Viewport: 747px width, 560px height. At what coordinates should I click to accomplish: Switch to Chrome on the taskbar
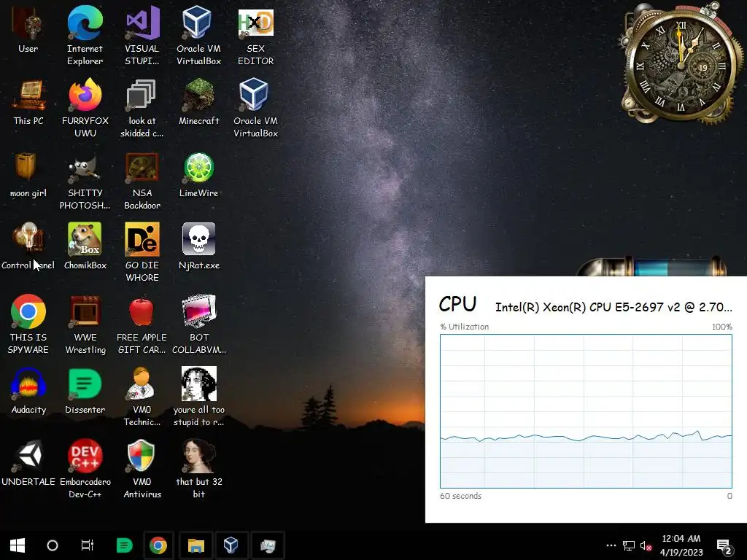[158, 545]
